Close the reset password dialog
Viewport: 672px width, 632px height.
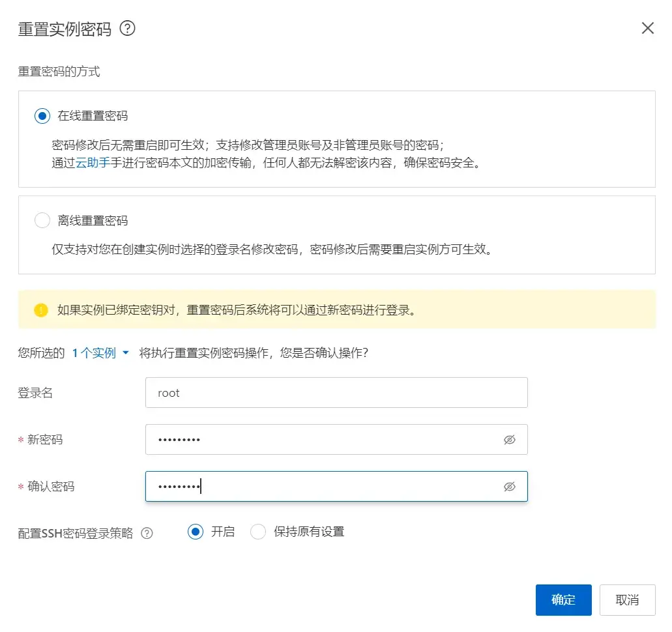click(648, 28)
